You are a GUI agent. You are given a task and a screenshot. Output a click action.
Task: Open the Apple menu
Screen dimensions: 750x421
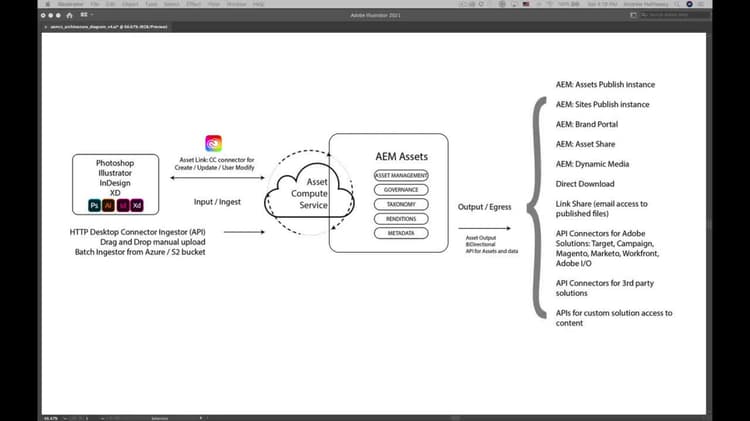click(47, 4)
